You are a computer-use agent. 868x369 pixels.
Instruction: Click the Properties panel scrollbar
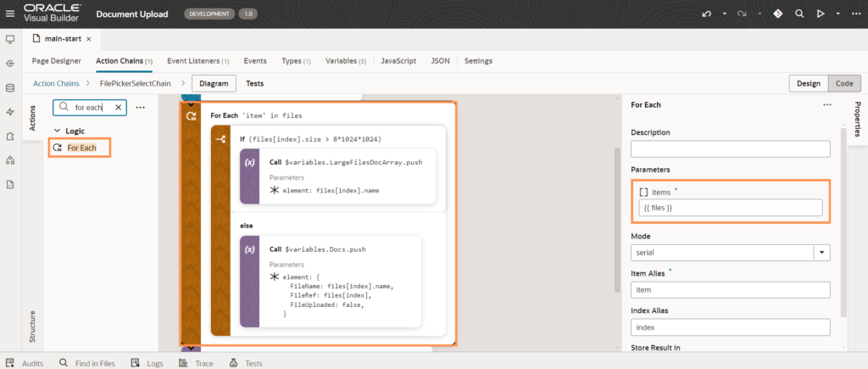(x=842, y=221)
